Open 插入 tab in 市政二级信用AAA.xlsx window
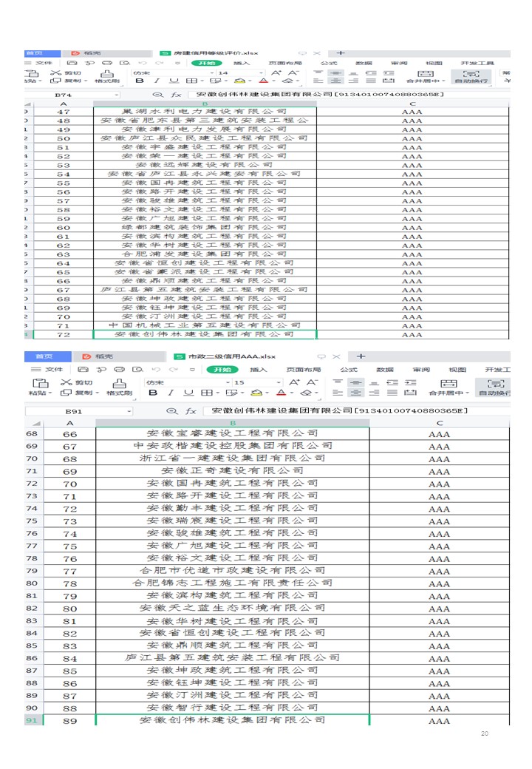 pos(258,370)
